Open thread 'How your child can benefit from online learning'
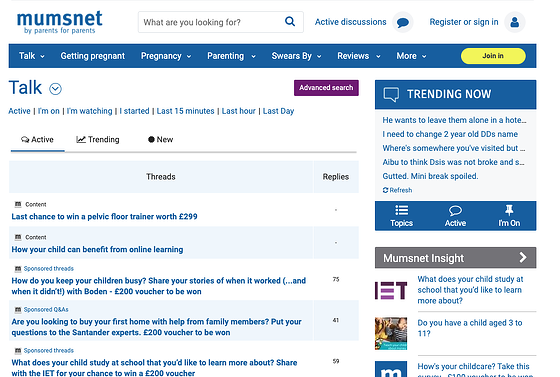The width and height of the screenshot is (560, 377). click(x=97, y=250)
